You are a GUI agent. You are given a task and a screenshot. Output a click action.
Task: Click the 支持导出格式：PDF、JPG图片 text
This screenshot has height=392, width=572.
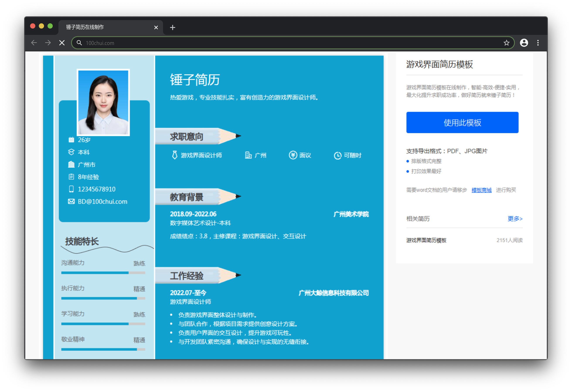coord(446,151)
